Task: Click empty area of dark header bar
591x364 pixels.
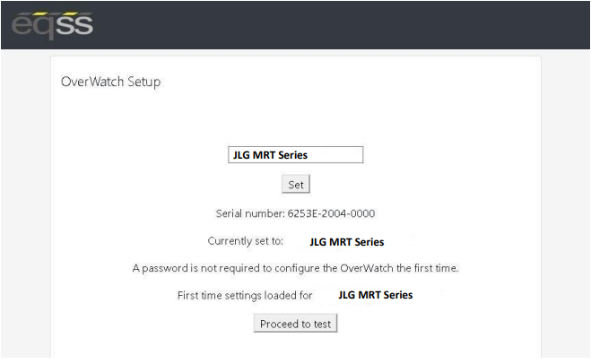Action: pos(339,25)
